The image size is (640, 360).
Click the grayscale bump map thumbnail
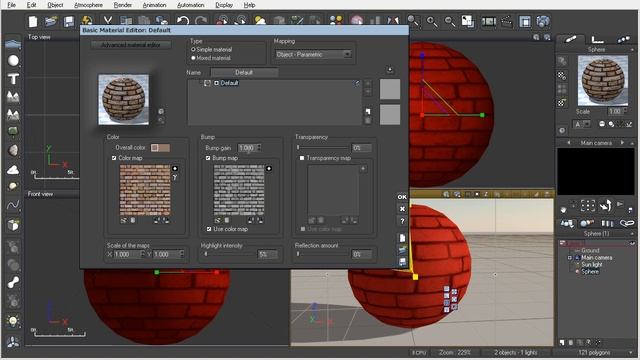pos(239,190)
